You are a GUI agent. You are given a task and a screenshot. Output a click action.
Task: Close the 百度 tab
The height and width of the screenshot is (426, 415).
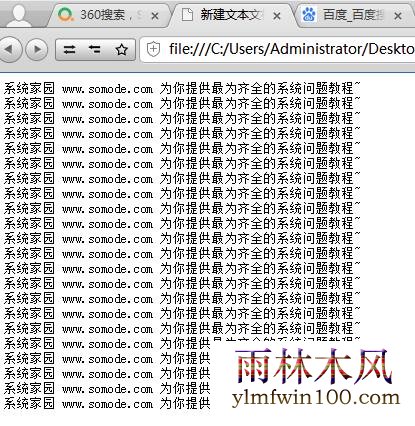tap(398, 16)
